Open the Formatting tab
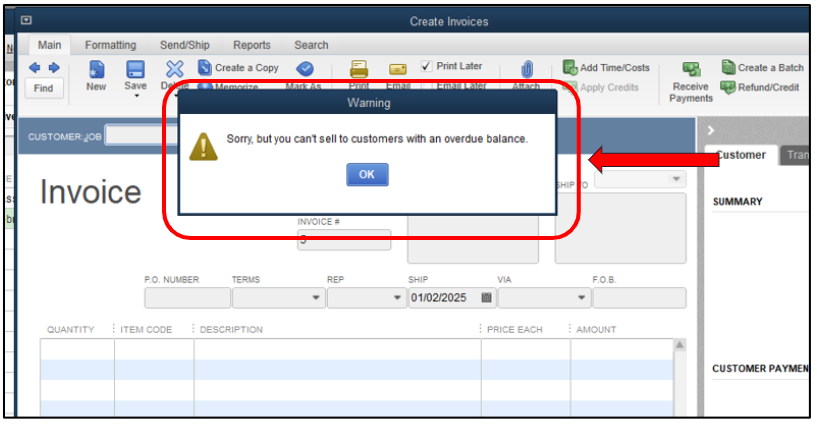The height and width of the screenshot is (424, 817). (x=110, y=45)
